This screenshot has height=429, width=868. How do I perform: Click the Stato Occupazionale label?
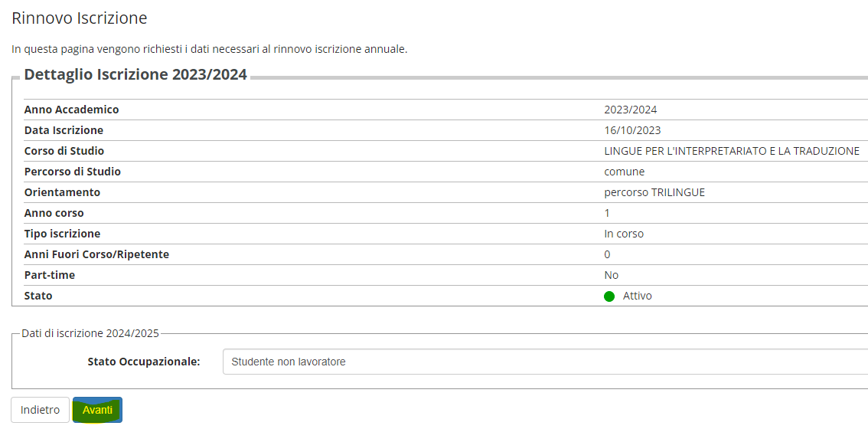coord(144,362)
